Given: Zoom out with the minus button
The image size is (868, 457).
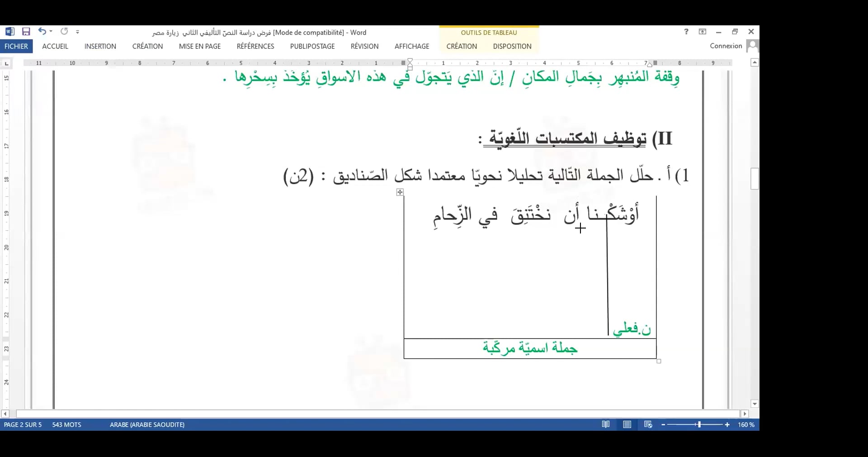Looking at the screenshot, I should tap(663, 424).
